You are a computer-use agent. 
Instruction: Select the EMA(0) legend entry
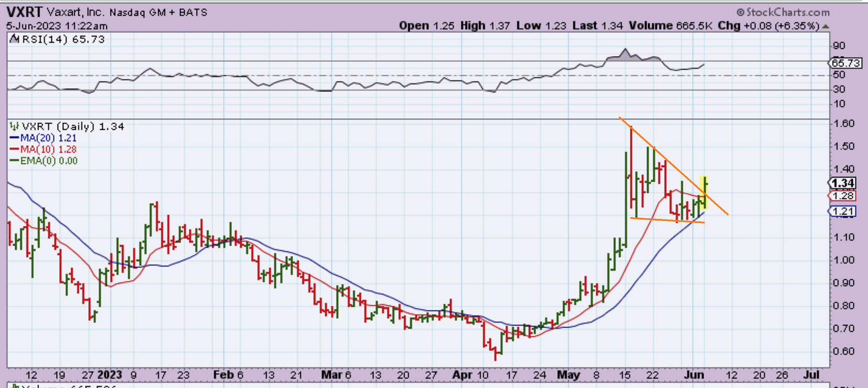point(44,161)
